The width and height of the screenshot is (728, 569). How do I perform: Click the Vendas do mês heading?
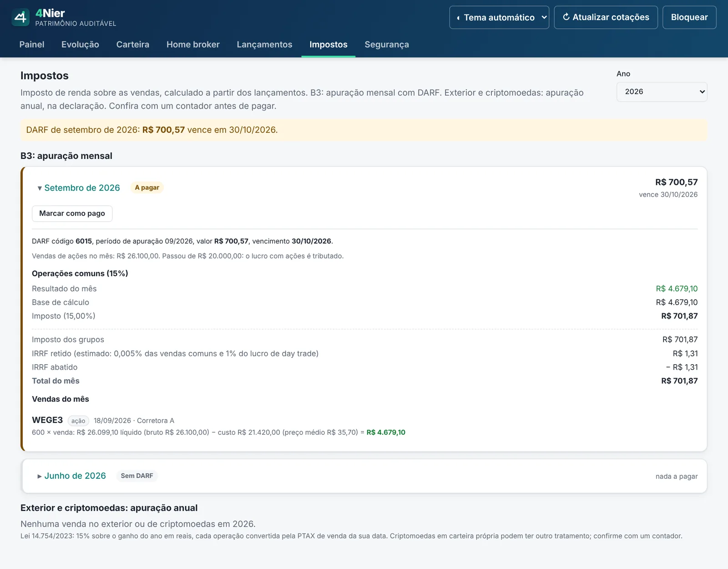pyautogui.click(x=61, y=399)
